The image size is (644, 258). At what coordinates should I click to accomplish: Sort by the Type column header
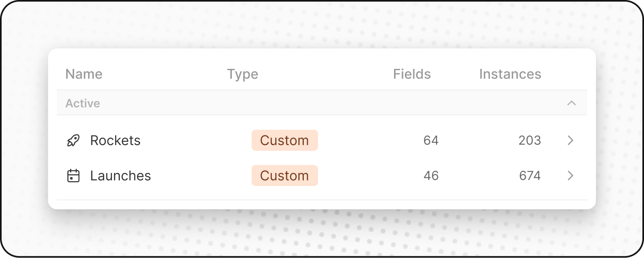tap(242, 74)
